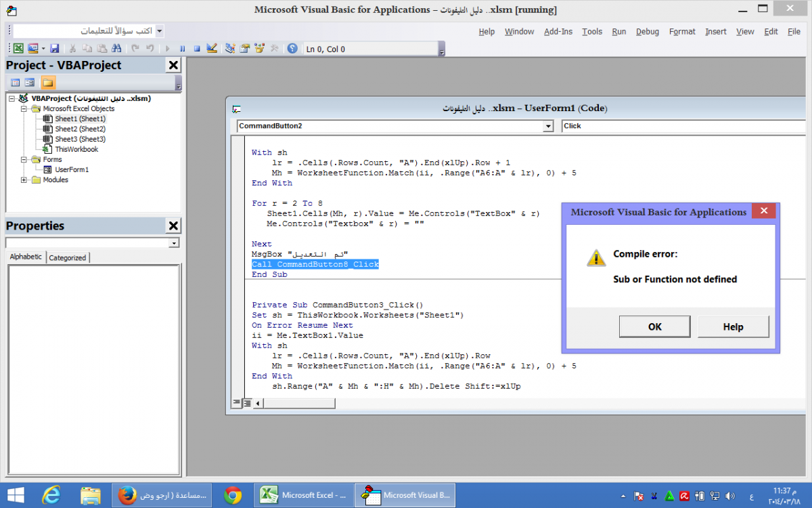Open Firefox from the taskbar
The height and width of the screenshot is (508, 812).
(x=162, y=496)
